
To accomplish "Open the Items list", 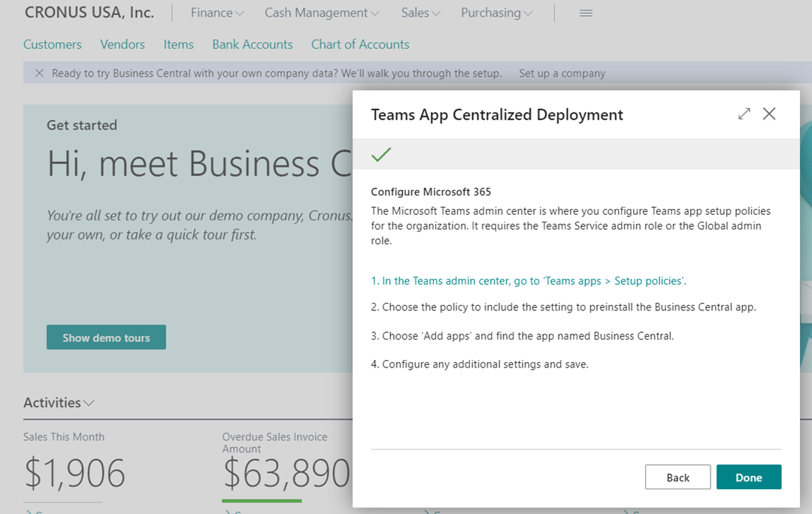I will (x=179, y=44).
